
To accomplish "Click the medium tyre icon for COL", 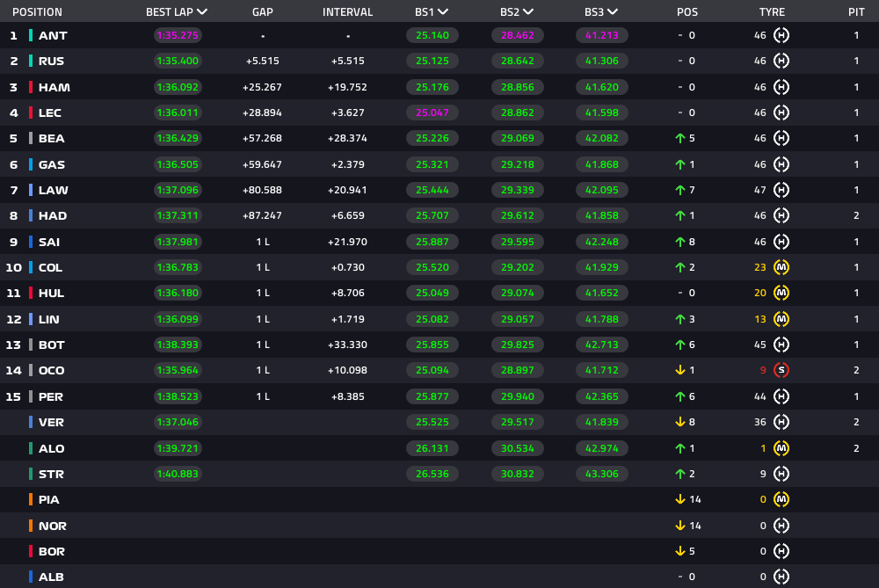I will 781,267.
